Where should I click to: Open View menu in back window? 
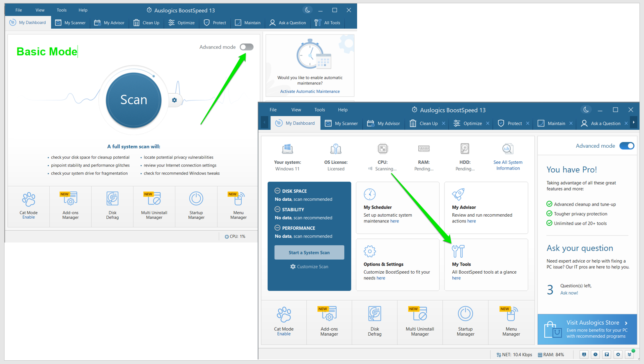tap(40, 10)
